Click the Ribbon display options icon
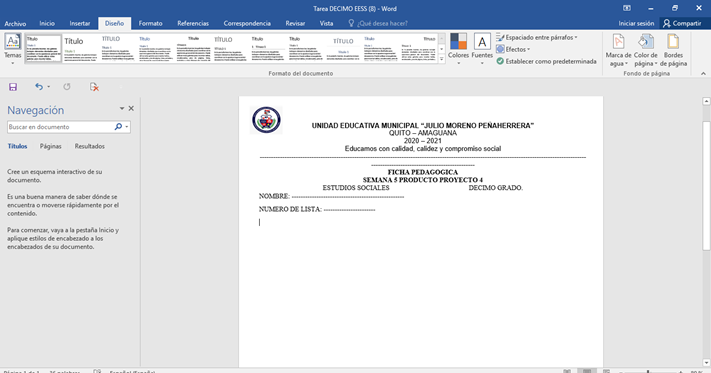Image resolution: width=711 pixels, height=373 pixels. click(627, 8)
